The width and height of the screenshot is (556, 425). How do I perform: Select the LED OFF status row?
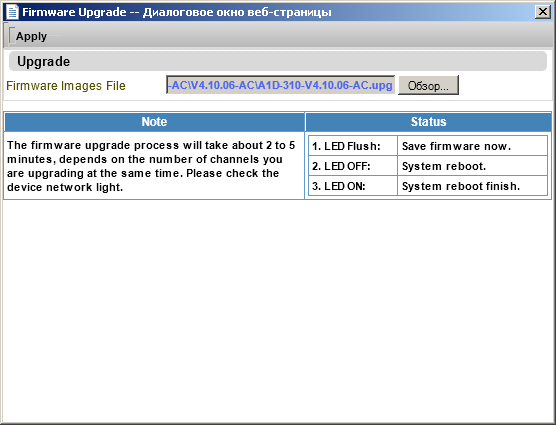pyautogui.click(x=428, y=166)
